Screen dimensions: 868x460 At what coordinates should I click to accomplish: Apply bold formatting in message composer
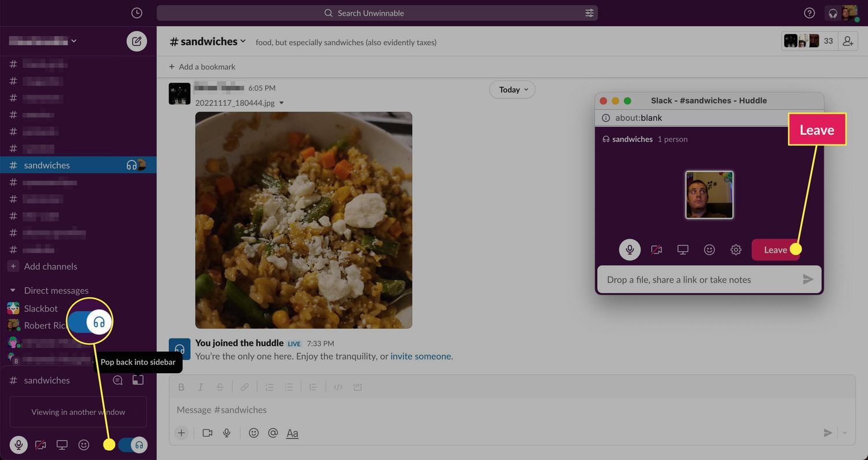pos(181,387)
